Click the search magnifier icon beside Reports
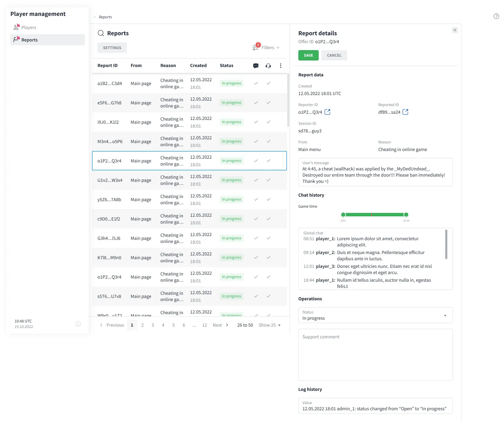Image resolution: width=504 pixels, height=422 pixels. click(x=101, y=33)
